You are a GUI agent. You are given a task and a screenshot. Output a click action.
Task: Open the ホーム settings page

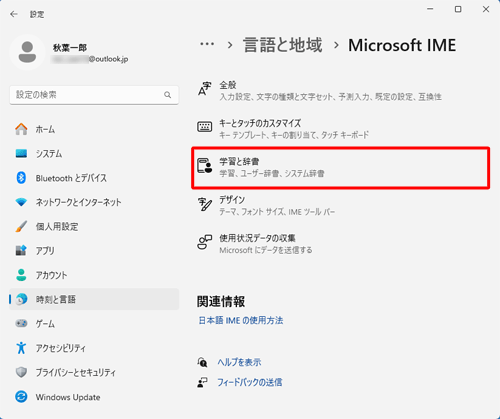[x=94, y=129]
